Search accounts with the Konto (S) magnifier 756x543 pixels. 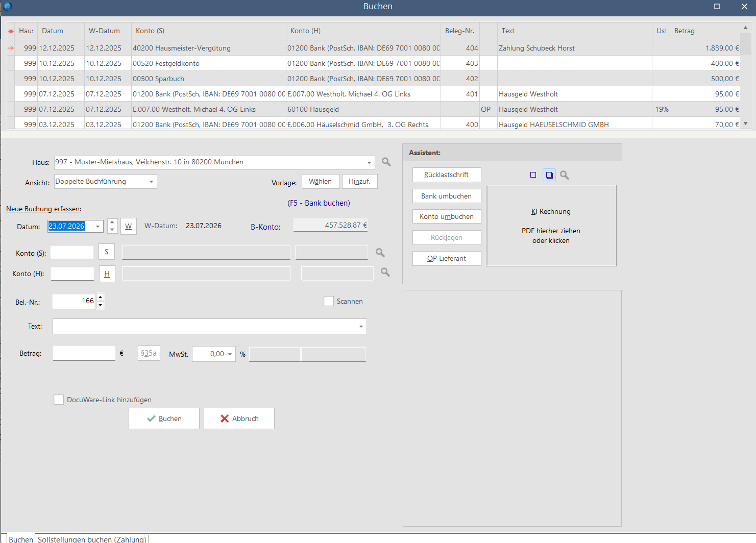(x=380, y=253)
